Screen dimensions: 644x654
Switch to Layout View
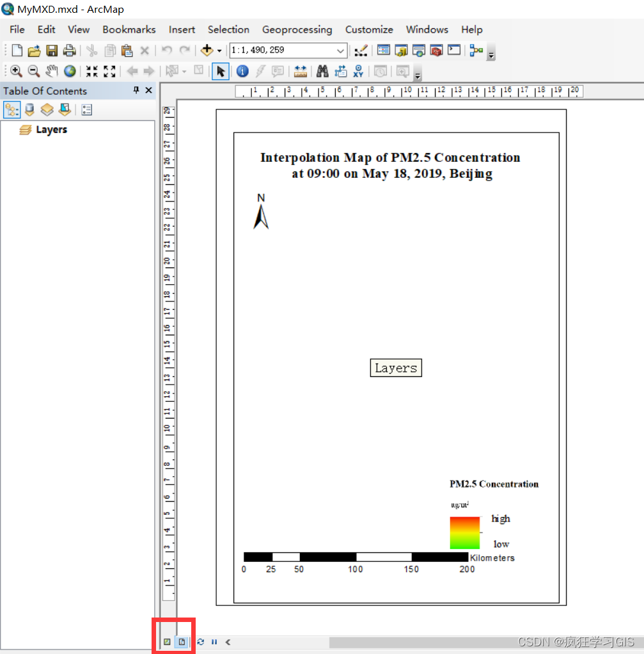[x=182, y=642]
